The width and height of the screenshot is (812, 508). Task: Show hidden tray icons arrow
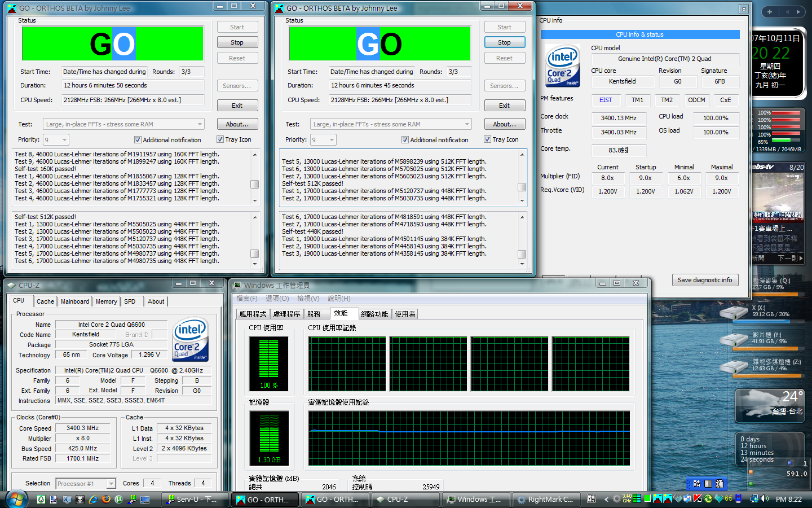point(606,499)
